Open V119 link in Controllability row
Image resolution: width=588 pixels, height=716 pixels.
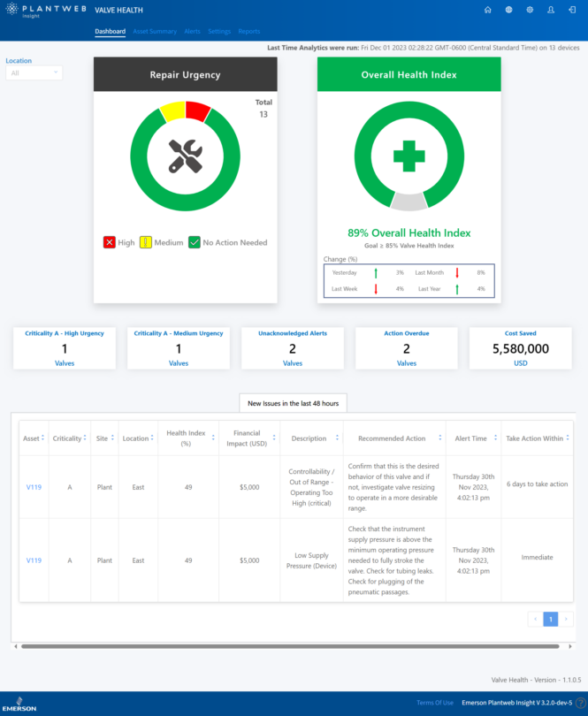coord(34,487)
